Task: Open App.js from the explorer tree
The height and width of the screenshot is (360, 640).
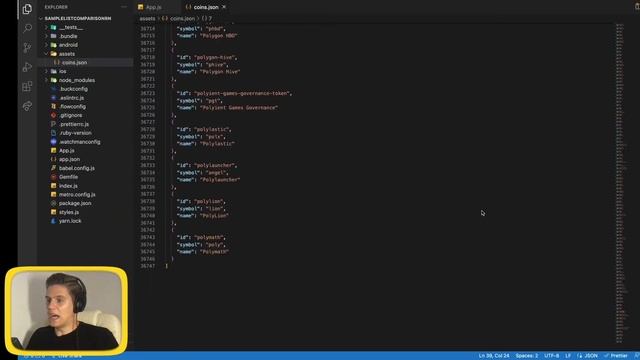Action: point(67,151)
